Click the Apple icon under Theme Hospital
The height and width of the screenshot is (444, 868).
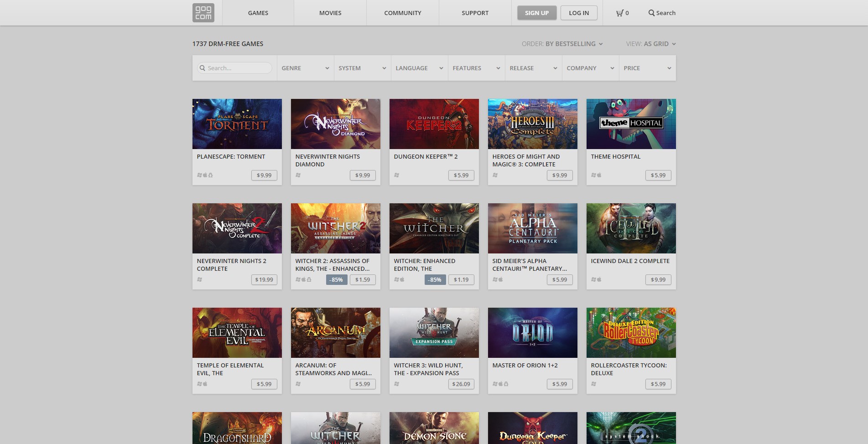[x=599, y=175]
